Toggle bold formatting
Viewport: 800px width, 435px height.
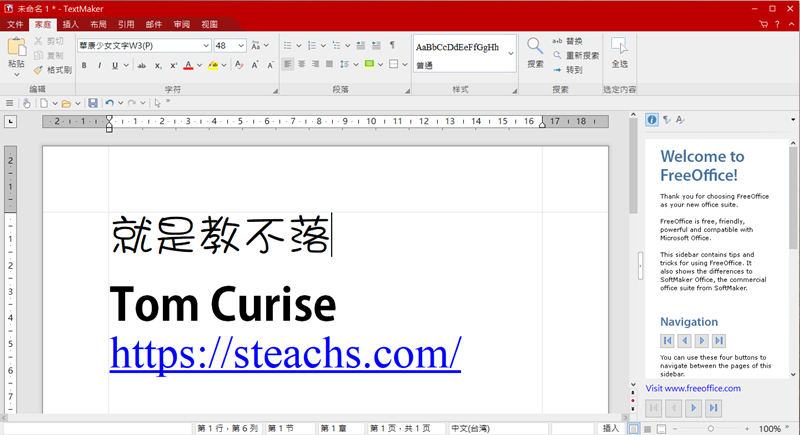tap(84, 66)
